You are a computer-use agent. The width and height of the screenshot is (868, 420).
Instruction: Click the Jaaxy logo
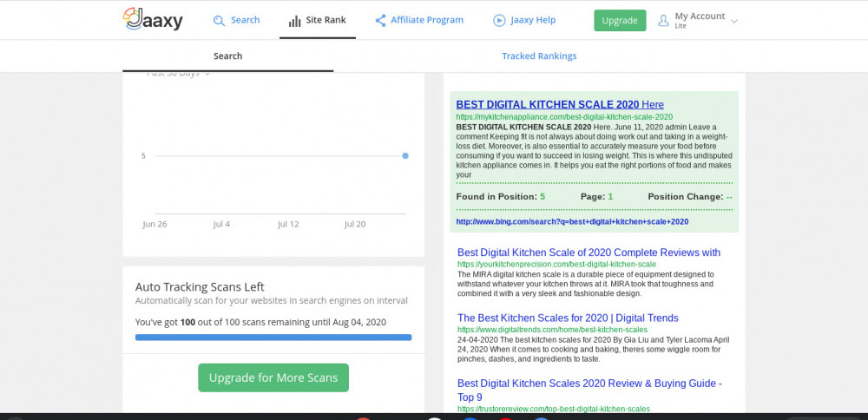153,19
